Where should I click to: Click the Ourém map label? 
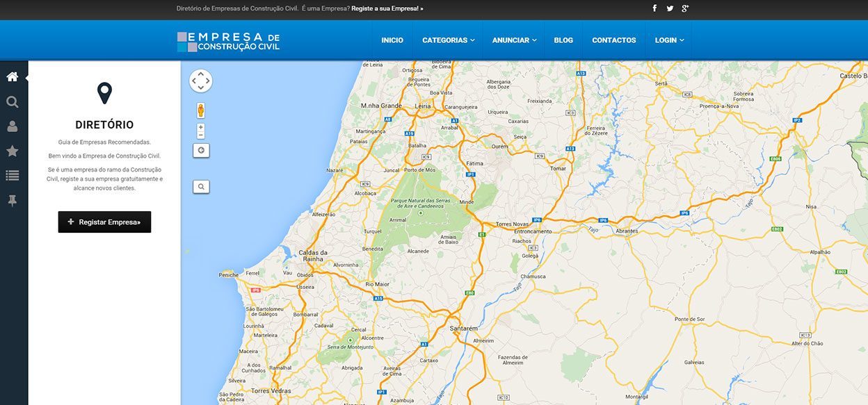(500, 147)
